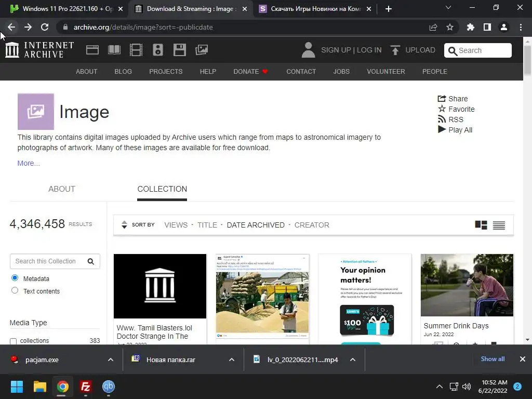Screen dimensions: 532x399
Task: Show hidden system tray icons
Action: point(440,387)
